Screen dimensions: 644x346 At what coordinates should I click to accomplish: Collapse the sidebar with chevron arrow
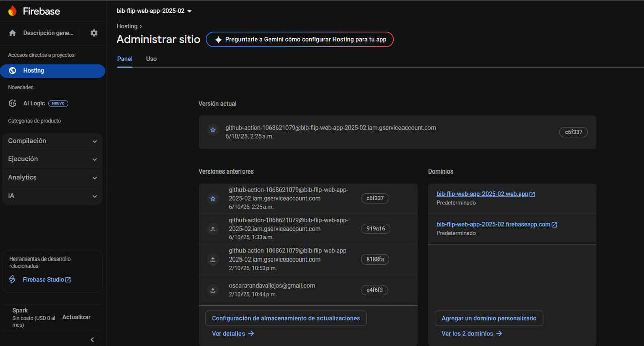click(x=92, y=340)
